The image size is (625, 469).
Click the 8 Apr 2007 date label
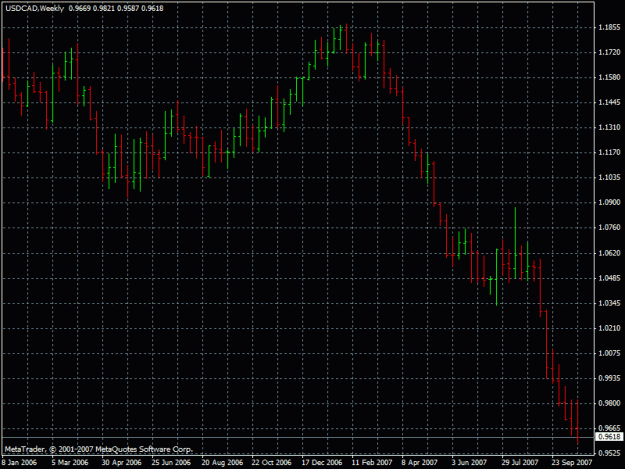pyautogui.click(x=419, y=463)
